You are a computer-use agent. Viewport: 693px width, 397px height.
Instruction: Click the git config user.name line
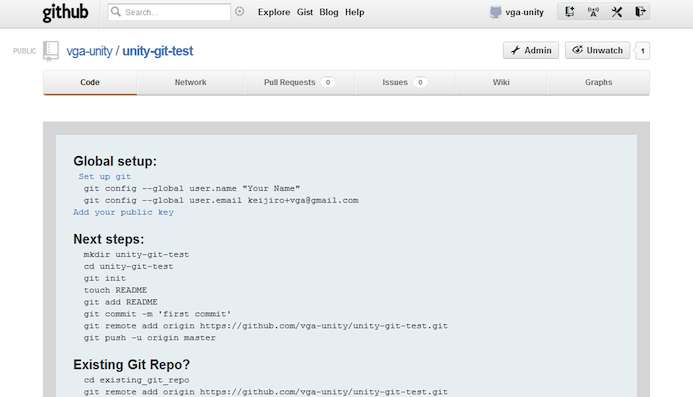pyautogui.click(x=192, y=188)
